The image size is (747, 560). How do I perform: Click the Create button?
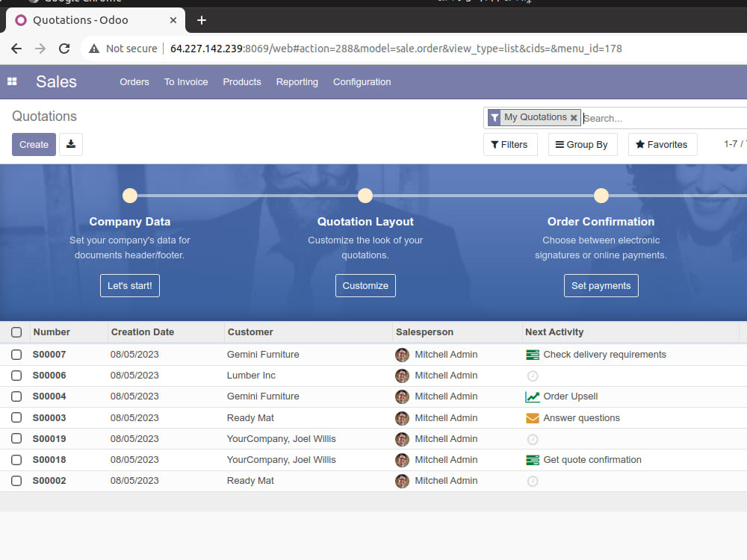tap(34, 143)
